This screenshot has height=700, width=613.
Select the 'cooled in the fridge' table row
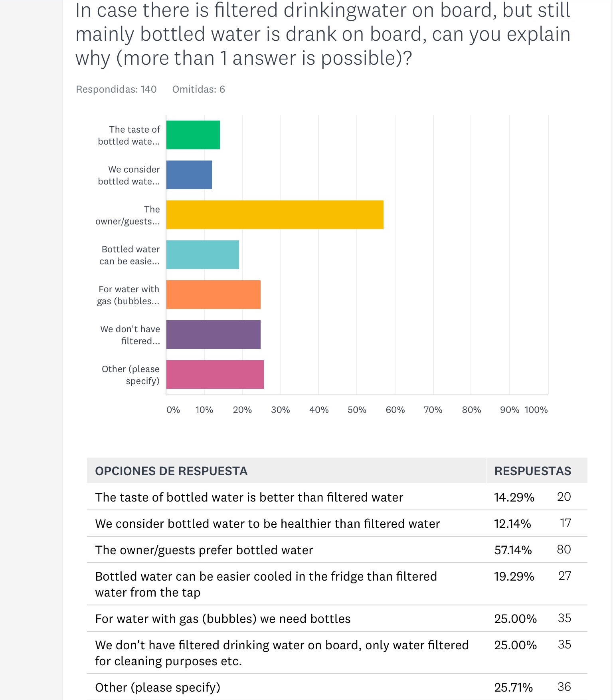coord(266,584)
